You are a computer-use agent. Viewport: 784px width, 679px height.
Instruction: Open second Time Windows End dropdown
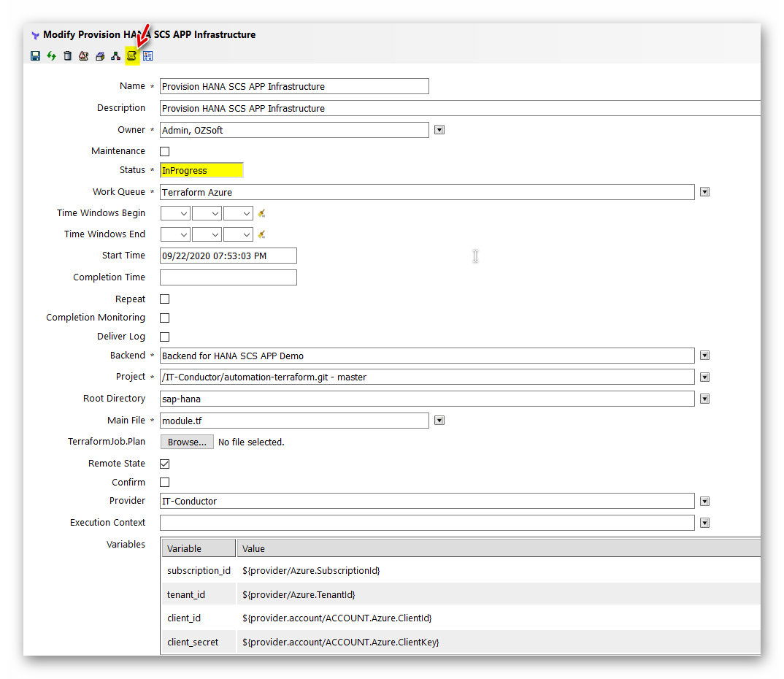point(207,234)
